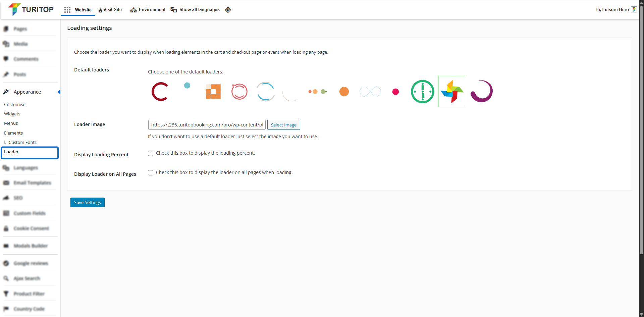Check Display Loader on All Pages box
Screen dimensions: 644x317
[151, 173]
